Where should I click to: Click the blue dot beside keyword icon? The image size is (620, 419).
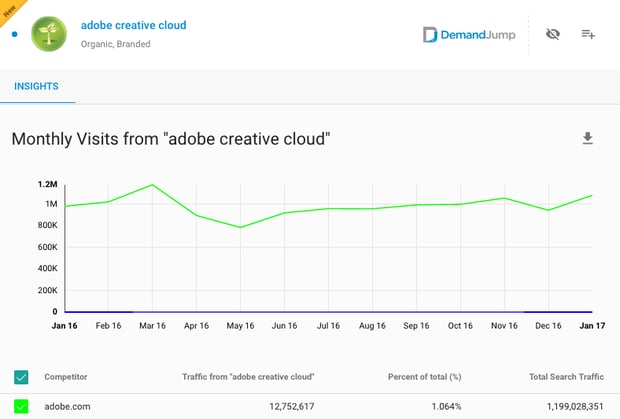15,34
